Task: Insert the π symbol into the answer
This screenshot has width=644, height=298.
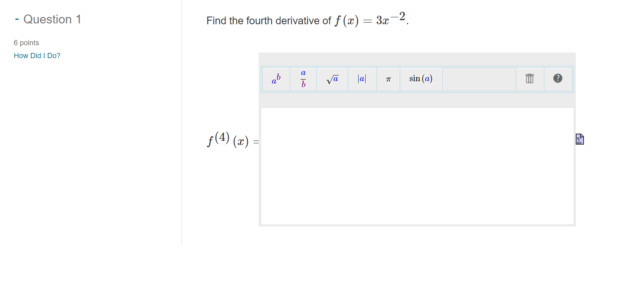Action: point(388,80)
